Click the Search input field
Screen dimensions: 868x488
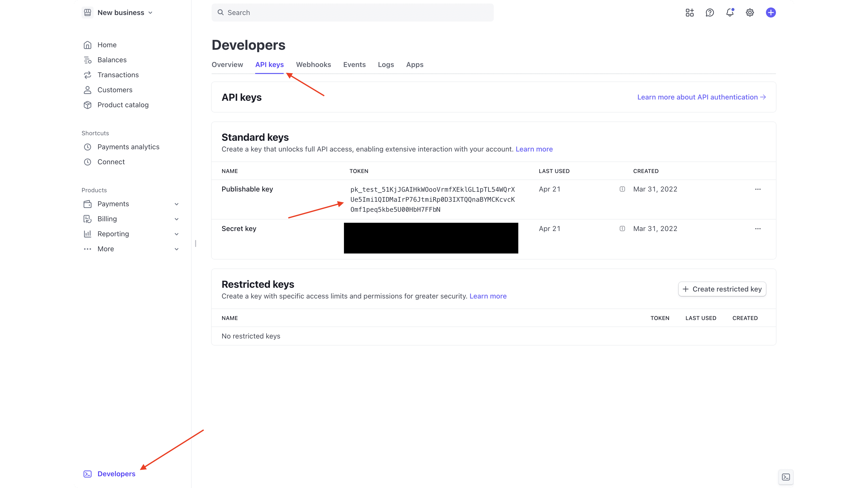coord(352,13)
